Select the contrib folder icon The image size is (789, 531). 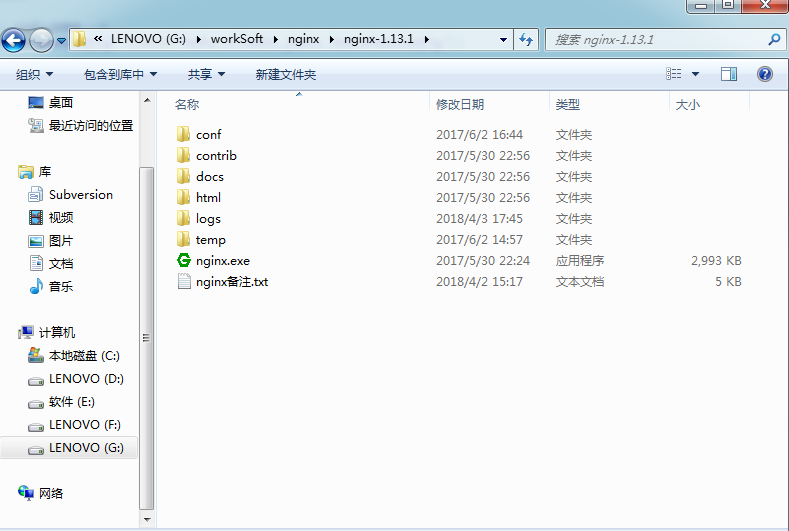(183, 156)
